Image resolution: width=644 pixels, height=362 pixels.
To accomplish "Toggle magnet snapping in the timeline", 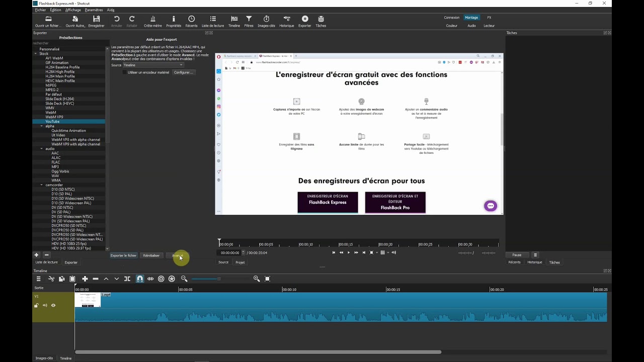I will click(x=140, y=279).
